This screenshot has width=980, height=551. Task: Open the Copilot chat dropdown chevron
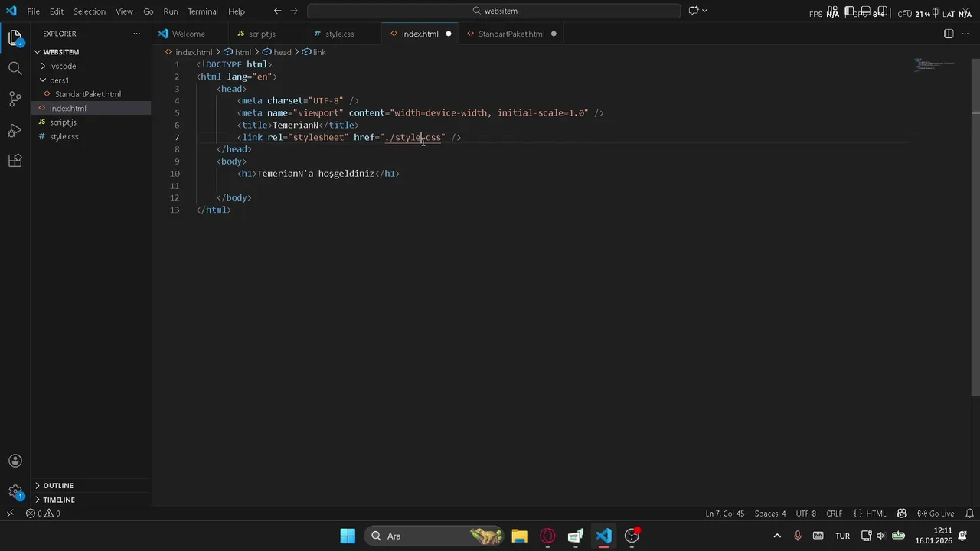[704, 11]
